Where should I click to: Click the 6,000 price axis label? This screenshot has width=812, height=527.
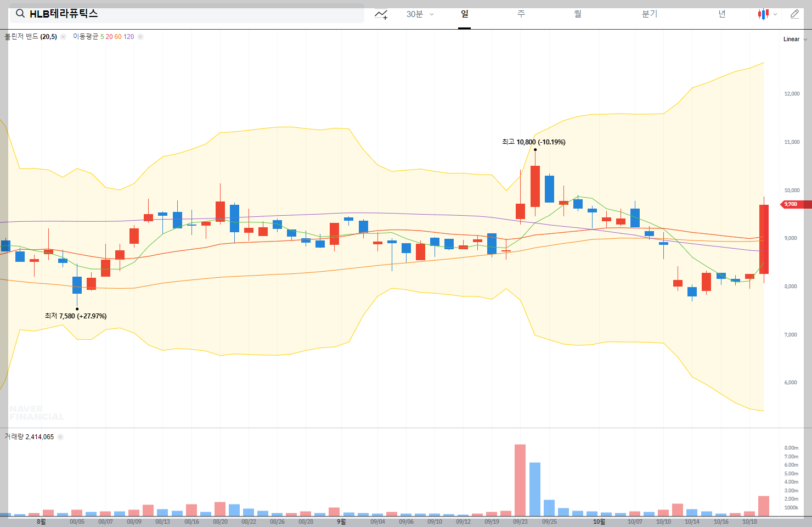(x=791, y=383)
